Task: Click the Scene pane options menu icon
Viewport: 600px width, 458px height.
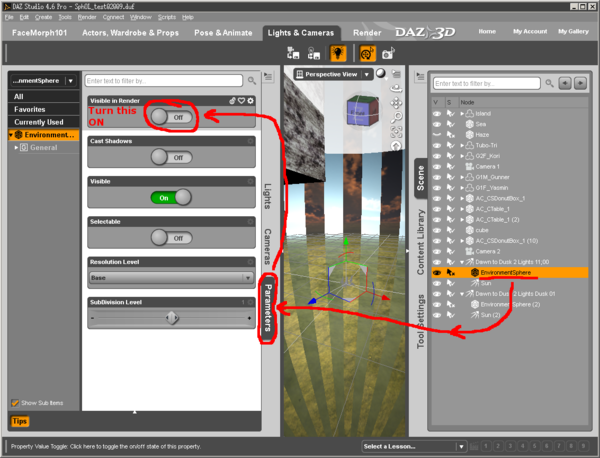Action: [x=420, y=77]
